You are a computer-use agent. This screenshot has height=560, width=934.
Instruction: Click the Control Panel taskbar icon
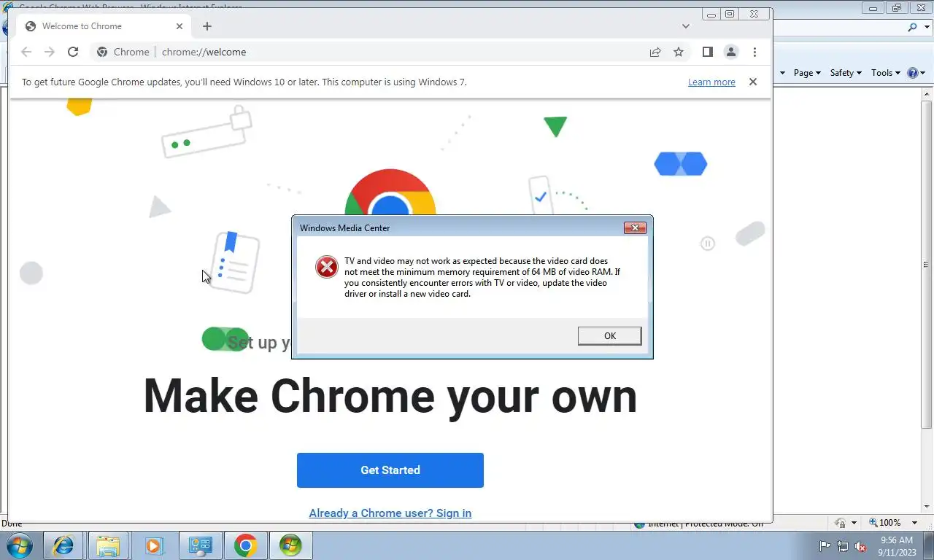[200, 545]
